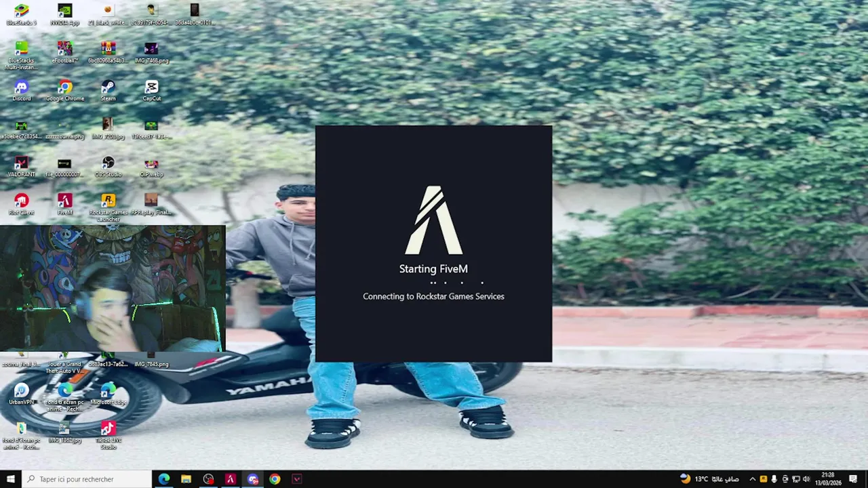Image resolution: width=868 pixels, height=488 pixels.
Task: Launch the NVIDIA App desktop icon
Action: [x=65, y=14]
